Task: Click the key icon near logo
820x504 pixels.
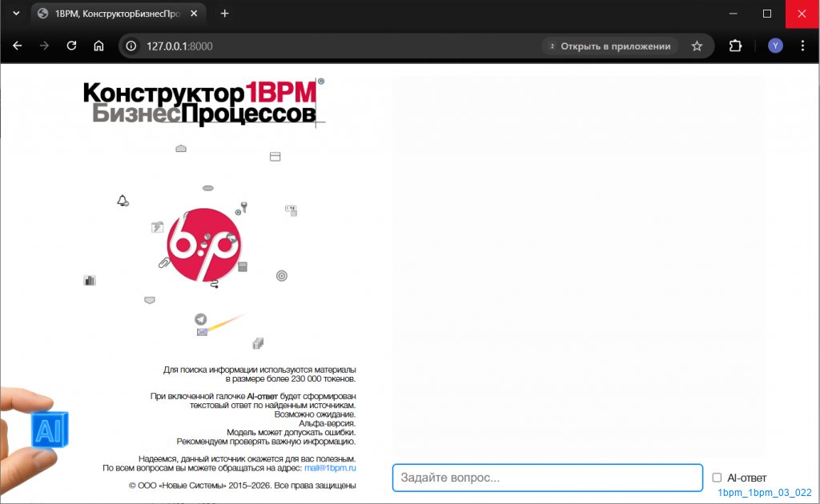Action: coord(244,206)
